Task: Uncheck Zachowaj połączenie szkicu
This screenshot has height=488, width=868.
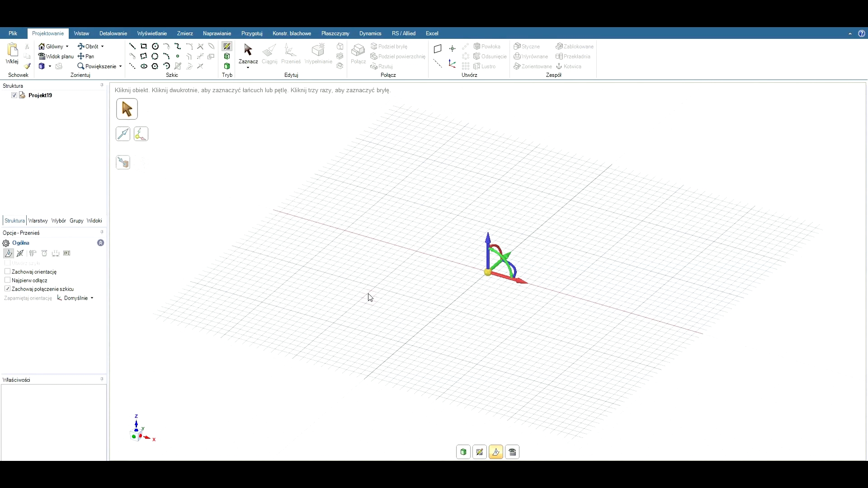Action: (x=7, y=289)
